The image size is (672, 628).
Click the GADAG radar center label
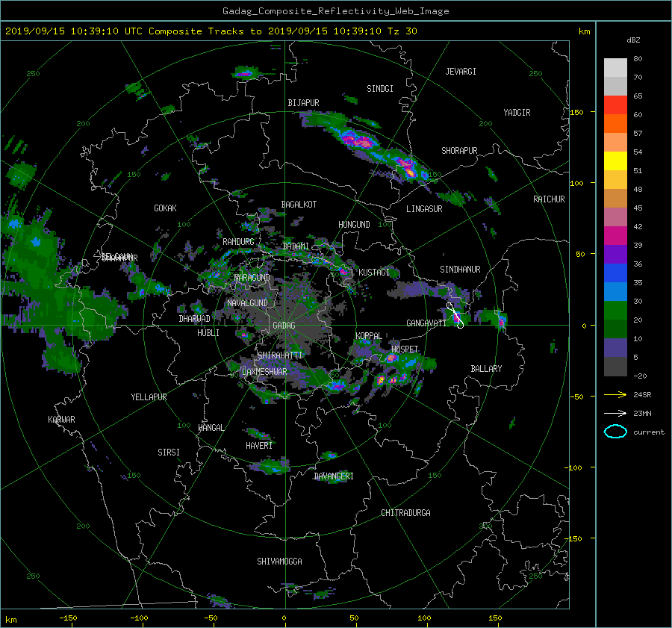pyautogui.click(x=284, y=326)
